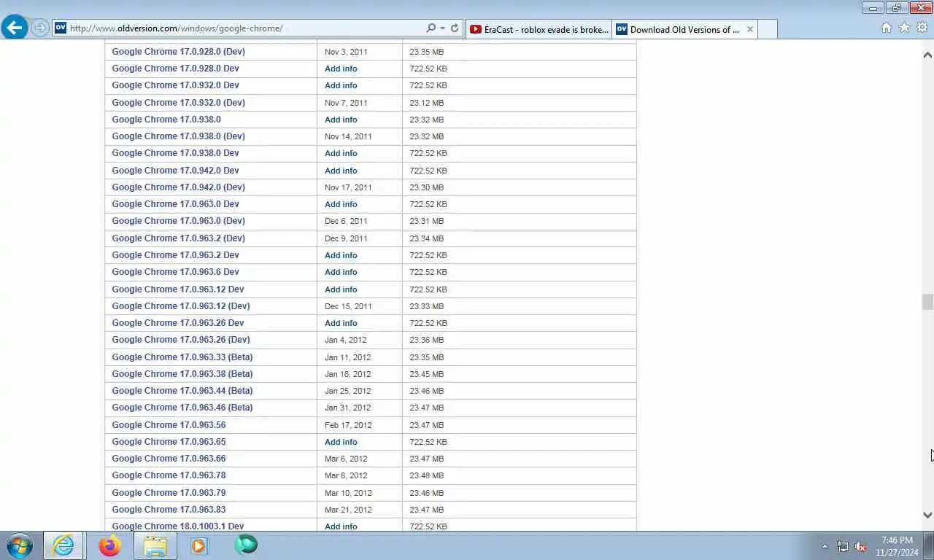Viewport: 934px width, 560px height.
Task: Show hidden tray icons arrow
Action: [825, 546]
